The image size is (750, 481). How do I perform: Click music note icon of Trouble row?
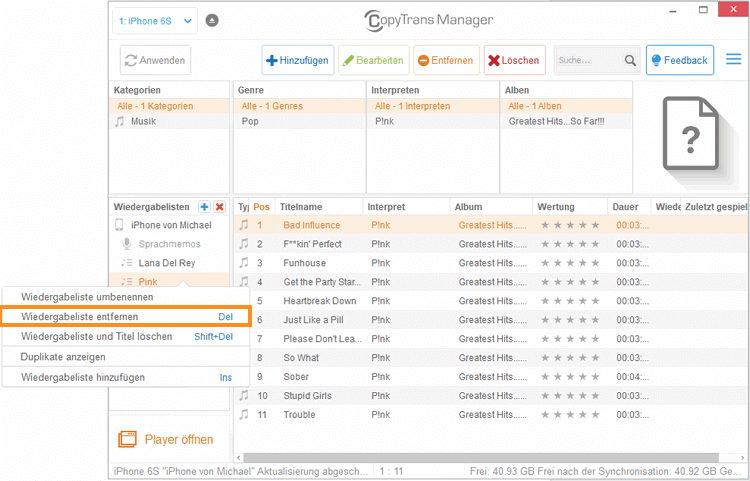pos(244,414)
